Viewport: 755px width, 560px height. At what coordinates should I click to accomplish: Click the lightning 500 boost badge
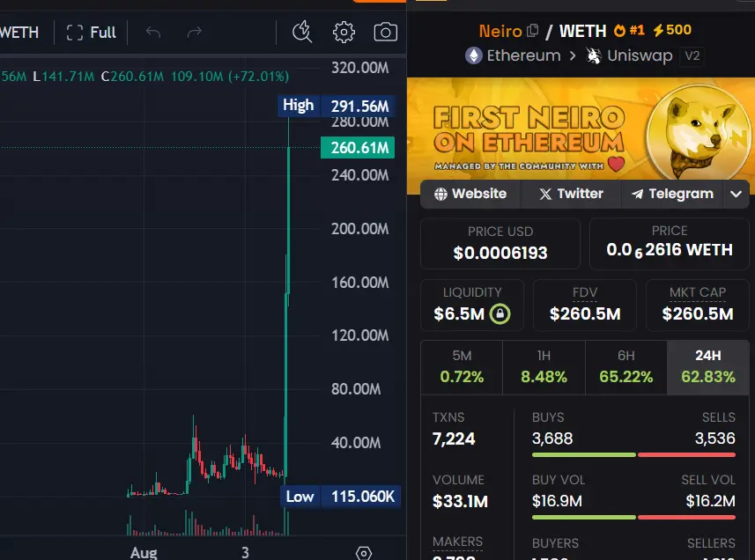tap(672, 30)
